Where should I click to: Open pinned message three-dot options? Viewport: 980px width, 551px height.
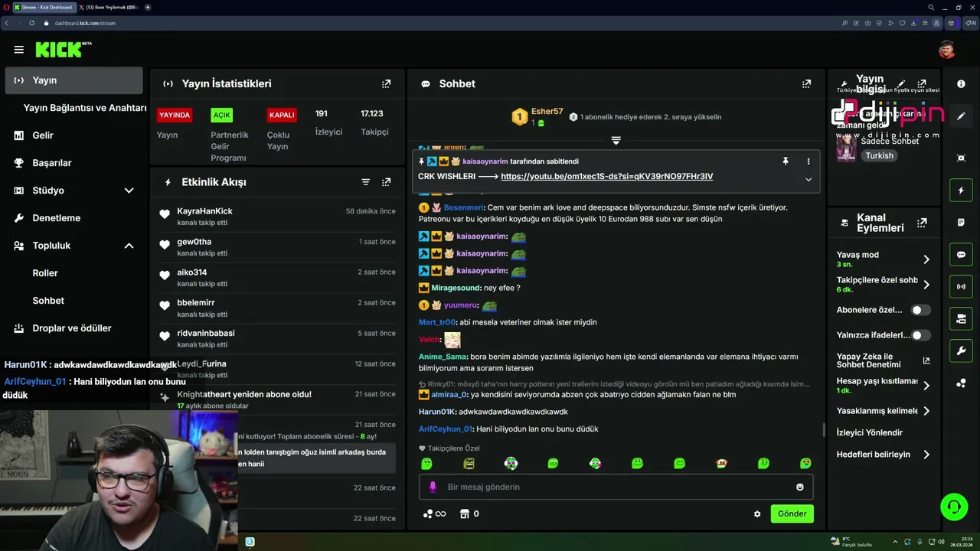808,161
